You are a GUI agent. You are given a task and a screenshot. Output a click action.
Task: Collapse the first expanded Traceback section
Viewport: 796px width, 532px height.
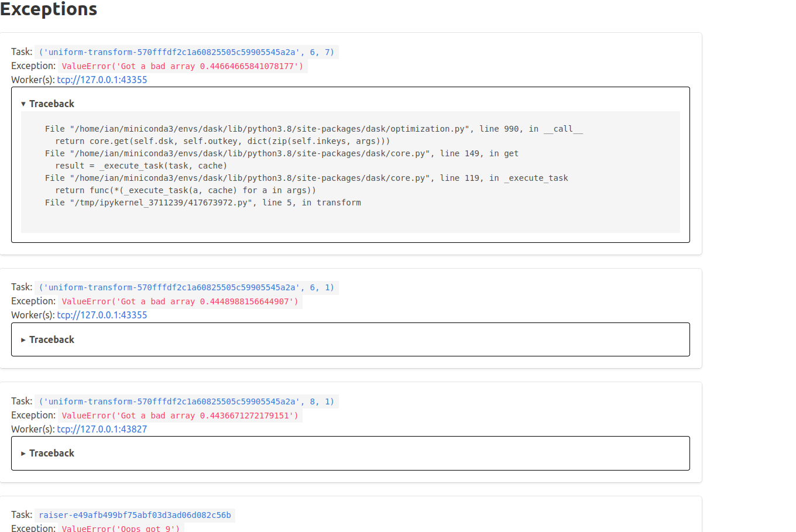[48, 104]
